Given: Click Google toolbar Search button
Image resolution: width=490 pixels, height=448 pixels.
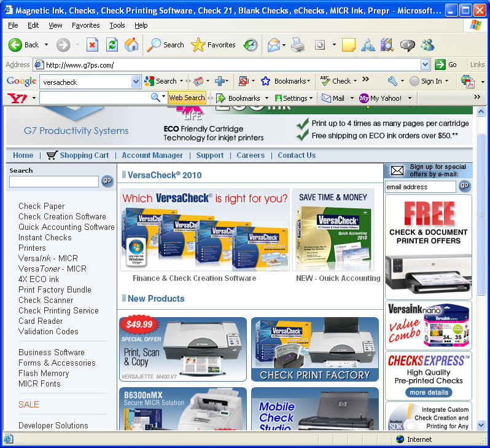Looking at the screenshot, I should (160, 81).
